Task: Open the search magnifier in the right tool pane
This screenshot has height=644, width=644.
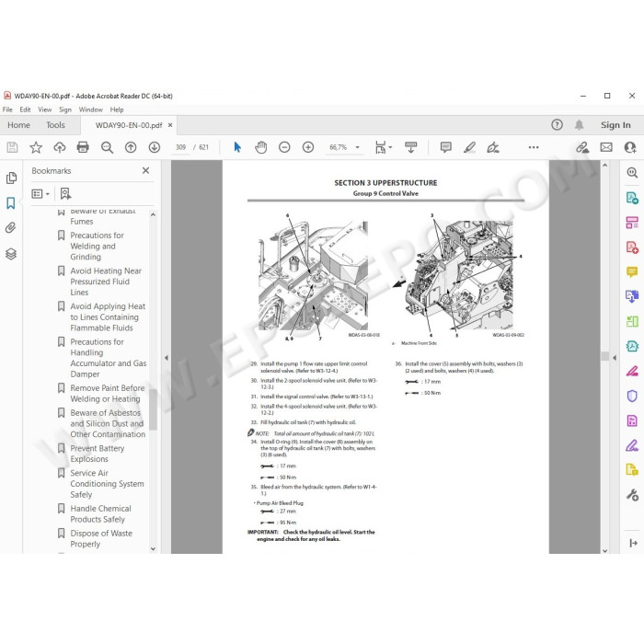Action: click(x=632, y=173)
